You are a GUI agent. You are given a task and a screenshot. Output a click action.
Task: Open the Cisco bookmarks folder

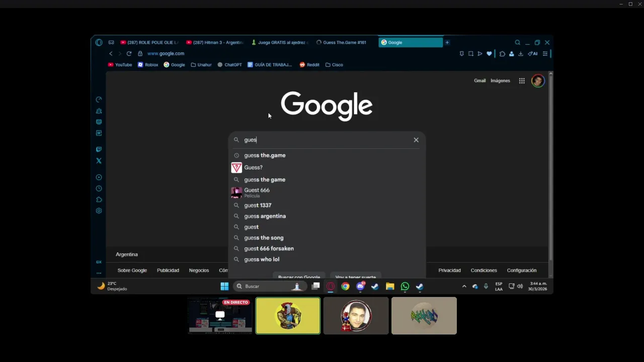click(334, 65)
